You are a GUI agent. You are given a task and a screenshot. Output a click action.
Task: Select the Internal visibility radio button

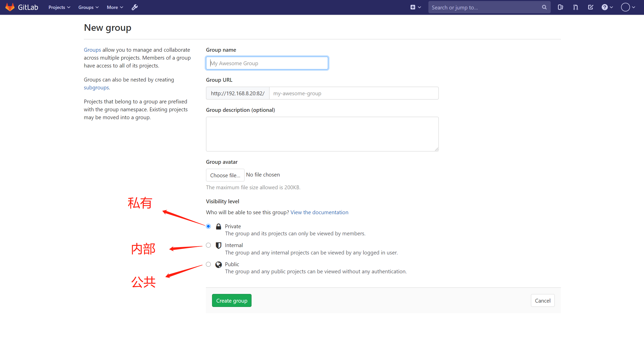coord(208,245)
